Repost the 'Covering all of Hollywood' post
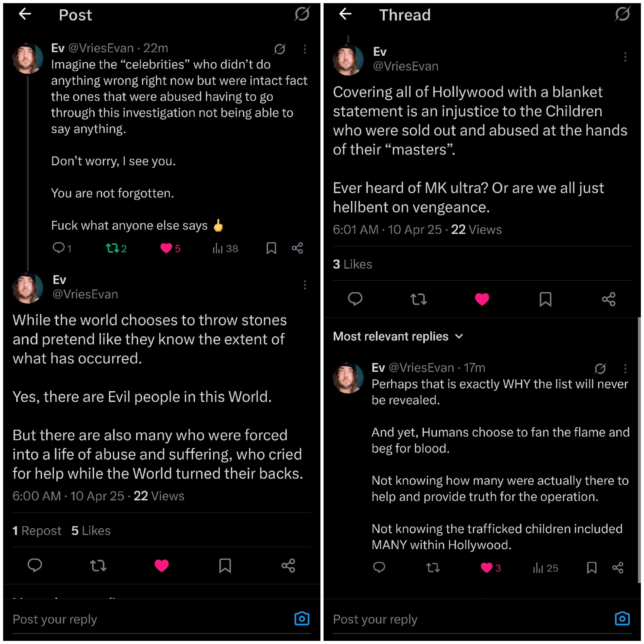This screenshot has height=644, width=644. tap(418, 299)
